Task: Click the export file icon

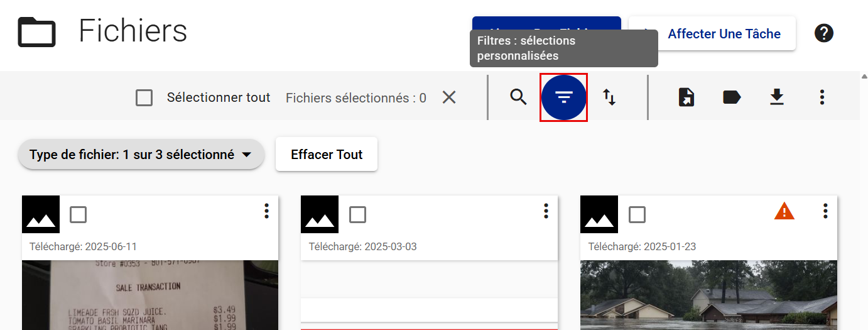Action: (x=686, y=97)
